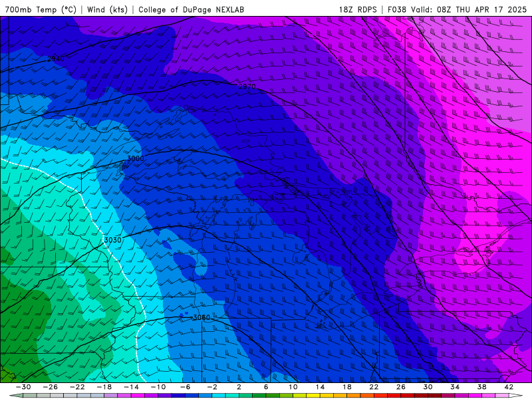This screenshot has width=532, height=399.
Task: Click the 42 value on the color scale
Action: pos(509,387)
